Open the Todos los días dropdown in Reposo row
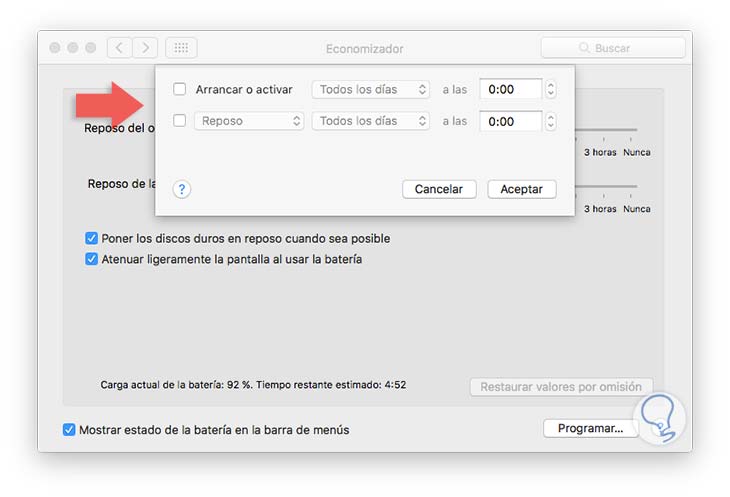Image resolution: width=730 pixels, height=497 pixels. coord(371,121)
